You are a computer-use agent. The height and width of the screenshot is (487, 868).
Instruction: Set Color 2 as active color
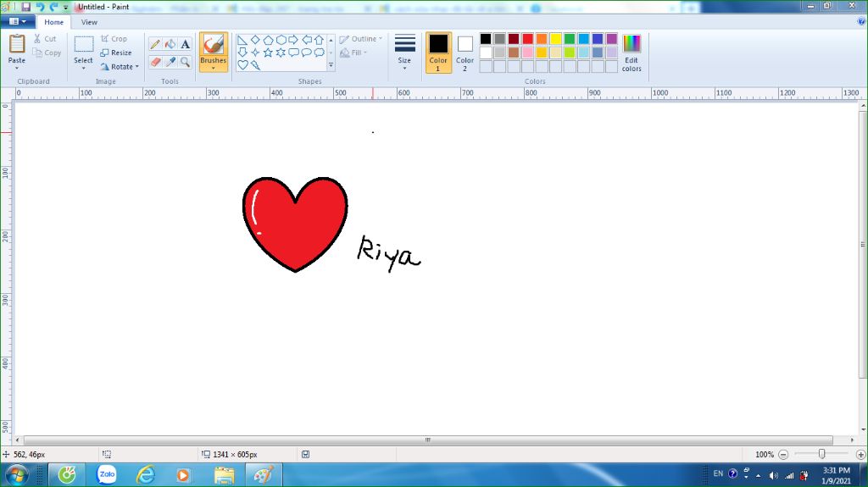[465, 53]
